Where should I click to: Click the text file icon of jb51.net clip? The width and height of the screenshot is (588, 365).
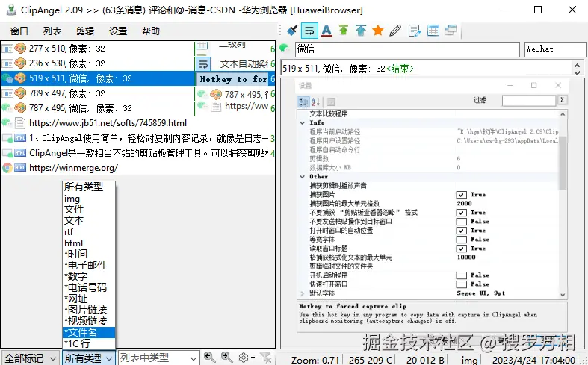[x=20, y=123]
